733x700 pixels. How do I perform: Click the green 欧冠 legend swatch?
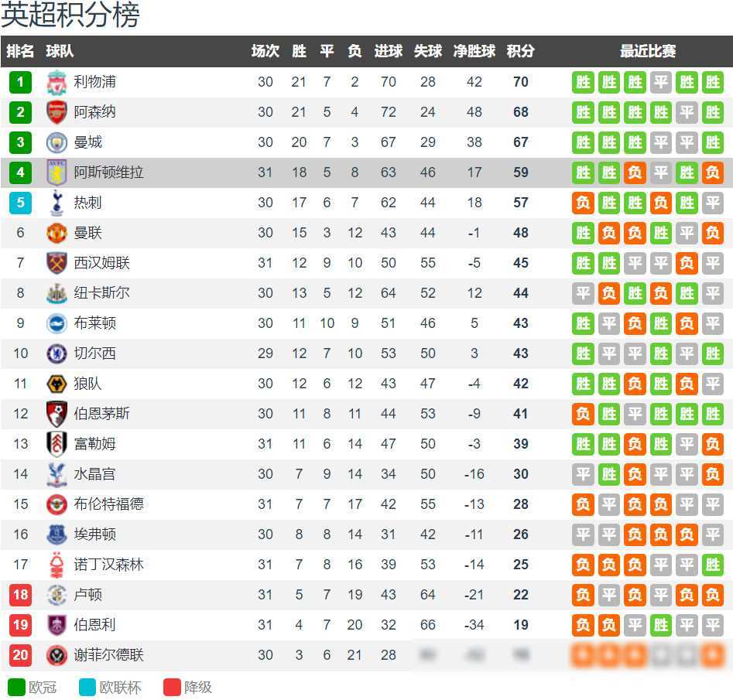(16, 687)
